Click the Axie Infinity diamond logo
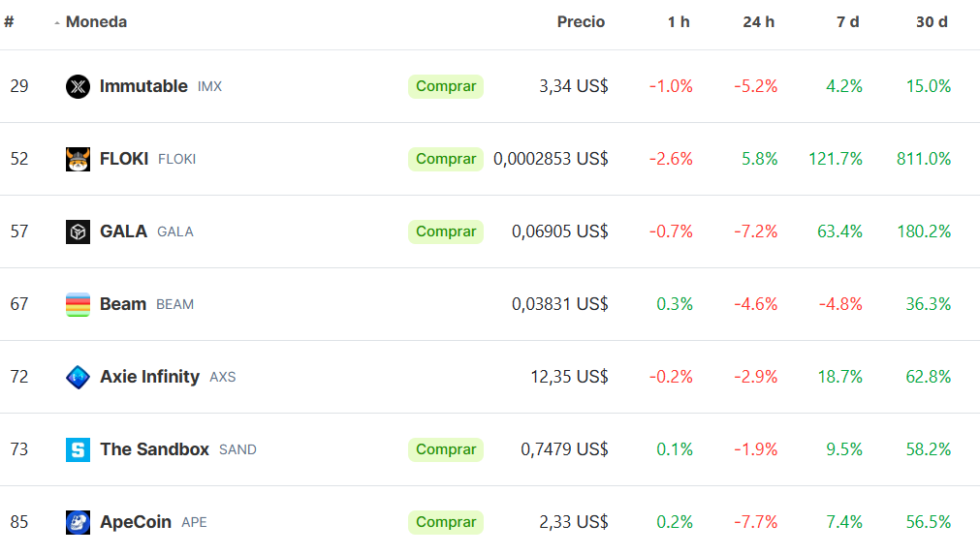Viewport: 980px width, 555px height. coord(78,377)
